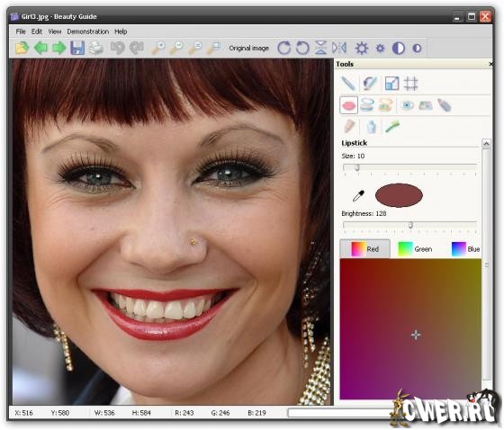The width and height of the screenshot is (504, 430).
Task: Select the eye color tool icon
Action: pos(407,105)
